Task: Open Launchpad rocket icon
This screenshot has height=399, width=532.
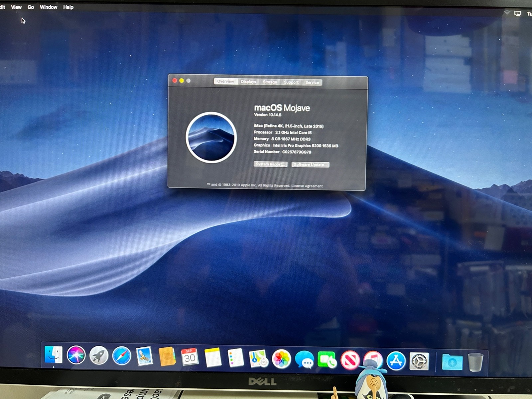Action: coord(99,355)
